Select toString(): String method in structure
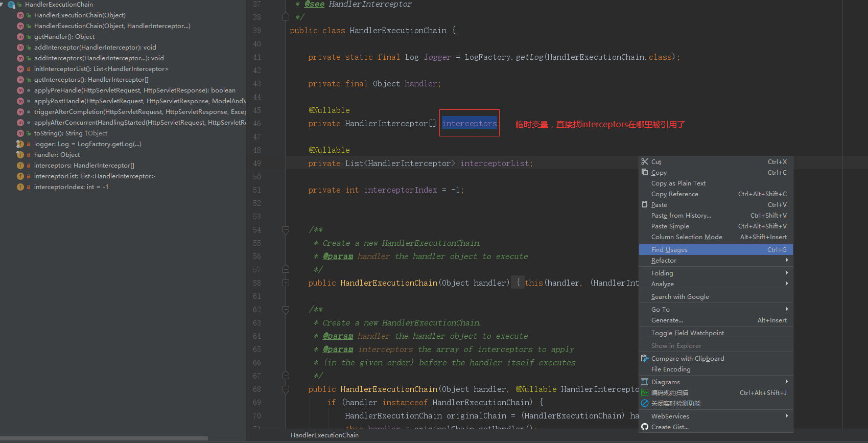 coord(71,133)
